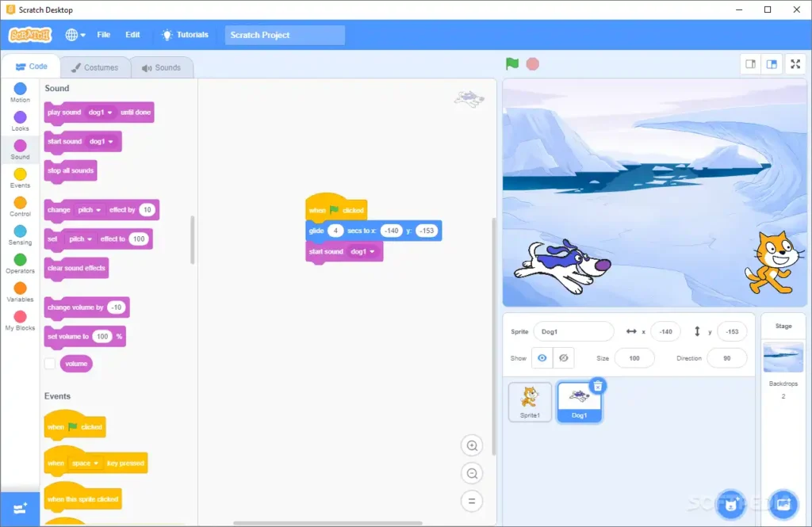The image size is (812, 527).
Task: Switch to small stage layout
Action: point(750,64)
